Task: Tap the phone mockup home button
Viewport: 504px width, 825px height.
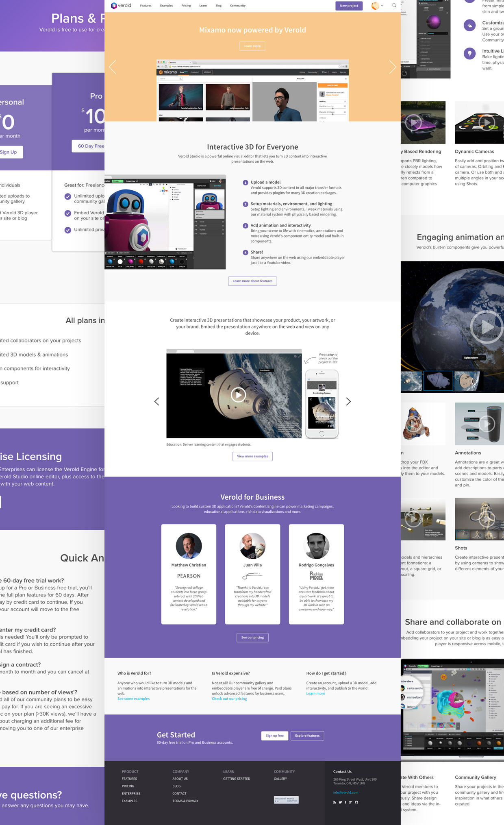Action: [x=322, y=433]
